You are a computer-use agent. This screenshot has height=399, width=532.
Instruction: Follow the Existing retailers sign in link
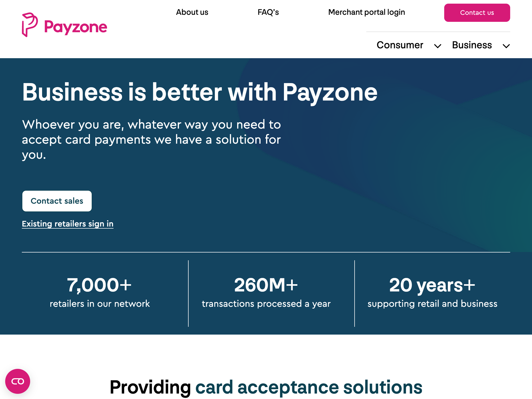68,224
